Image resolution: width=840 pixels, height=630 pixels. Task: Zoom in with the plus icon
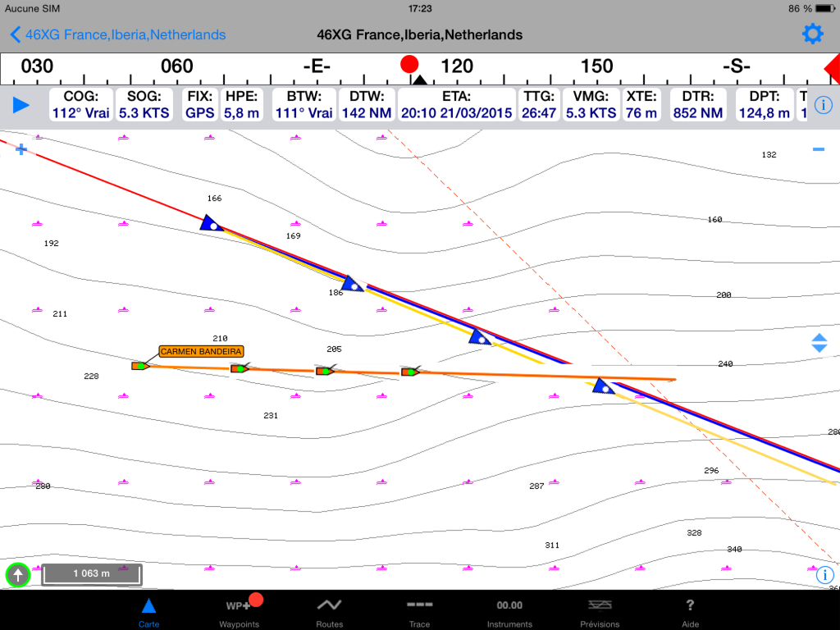pyautogui.click(x=21, y=149)
